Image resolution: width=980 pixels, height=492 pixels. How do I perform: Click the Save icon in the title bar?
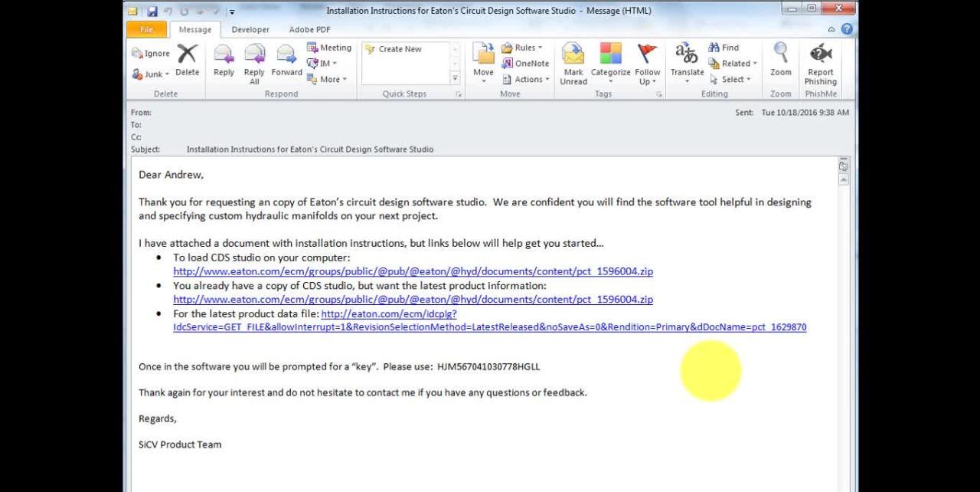(x=152, y=11)
